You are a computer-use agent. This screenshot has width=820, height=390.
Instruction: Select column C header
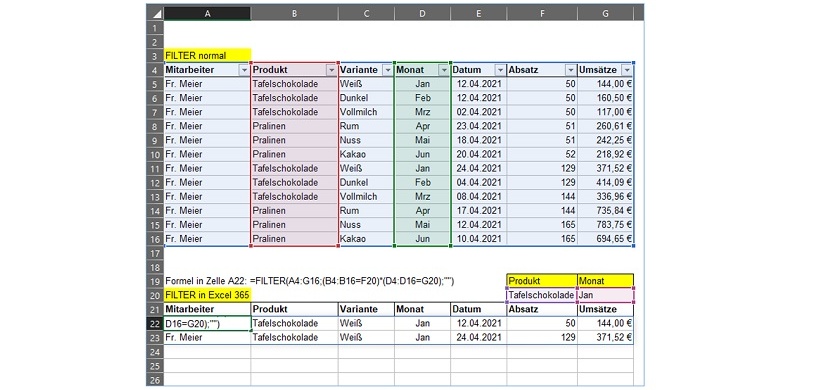tap(366, 14)
